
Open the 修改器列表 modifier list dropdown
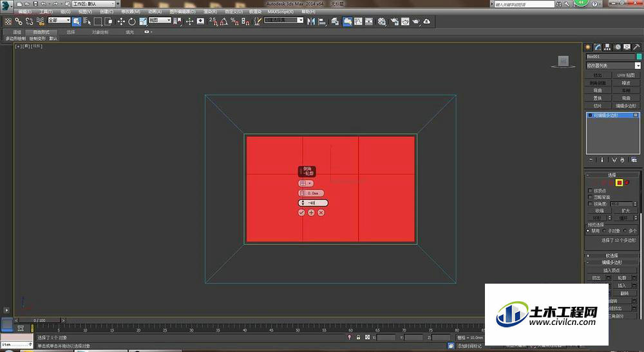pyautogui.click(x=613, y=65)
